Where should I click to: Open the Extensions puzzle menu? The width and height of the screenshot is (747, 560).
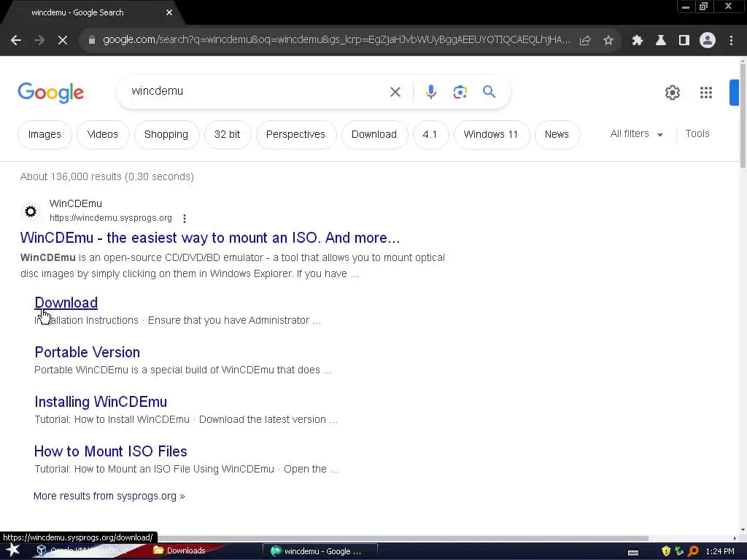click(x=638, y=41)
